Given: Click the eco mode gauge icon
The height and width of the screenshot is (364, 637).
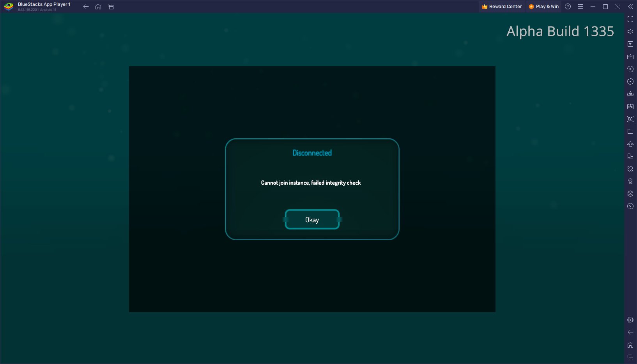Looking at the screenshot, I should pyautogui.click(x=630, y=206).
